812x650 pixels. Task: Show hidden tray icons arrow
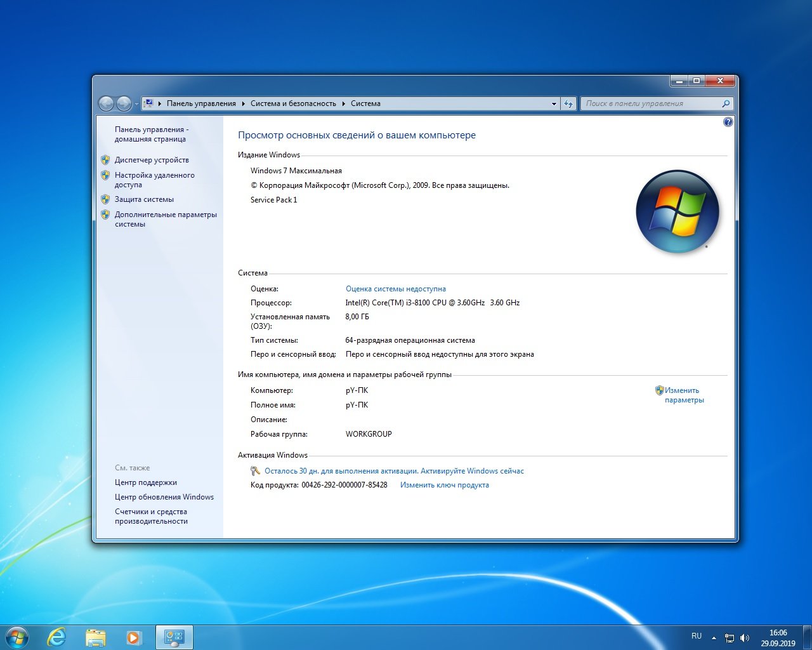point(714,638)
